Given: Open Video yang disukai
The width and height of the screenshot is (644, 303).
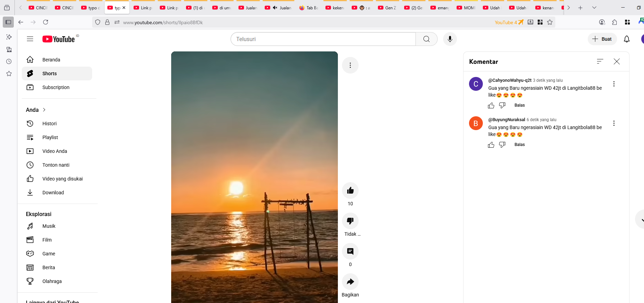Looking at the screenshot, I should pyautogui.click(x=57, y=179).
